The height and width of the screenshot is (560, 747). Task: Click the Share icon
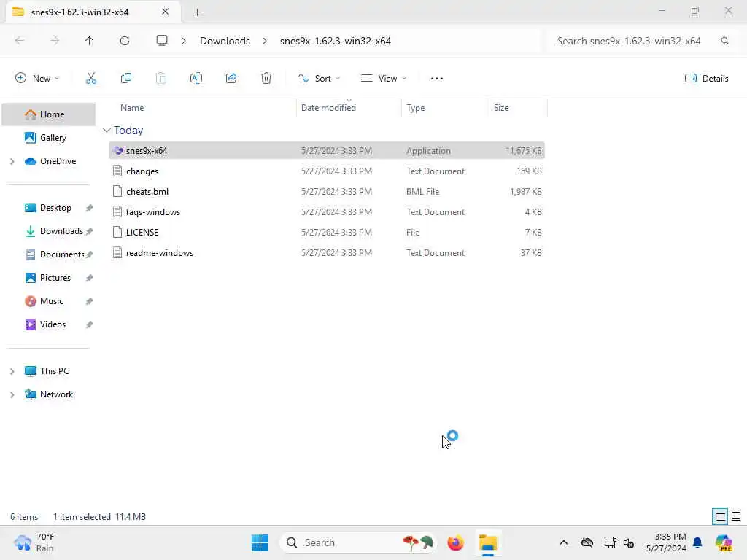click(231, 79)
